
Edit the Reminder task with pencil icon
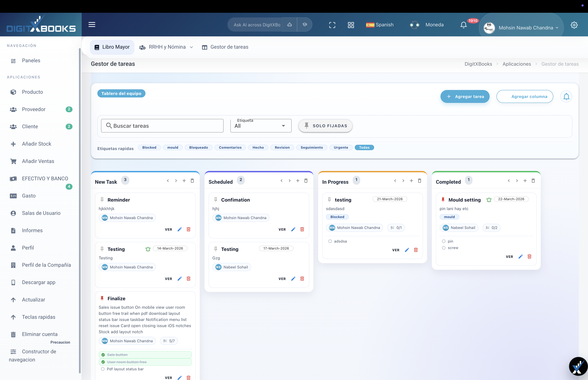coord(180,229)
